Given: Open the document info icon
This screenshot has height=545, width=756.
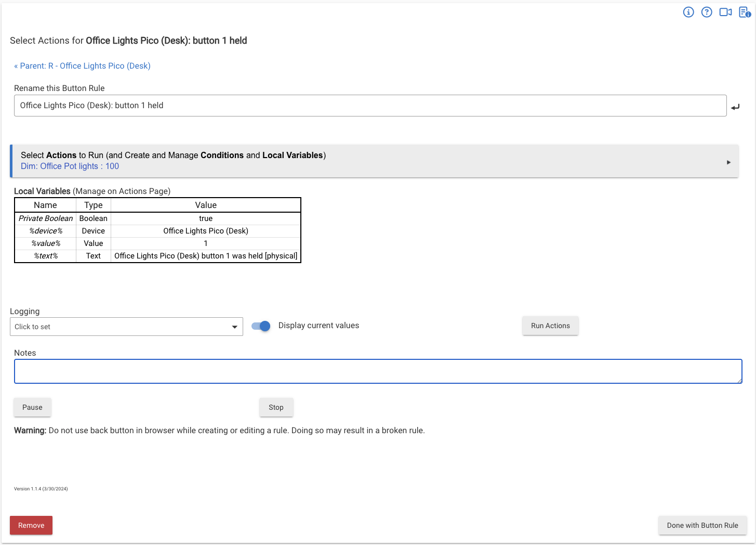Looking at the screenshot, I should (745, 12).
